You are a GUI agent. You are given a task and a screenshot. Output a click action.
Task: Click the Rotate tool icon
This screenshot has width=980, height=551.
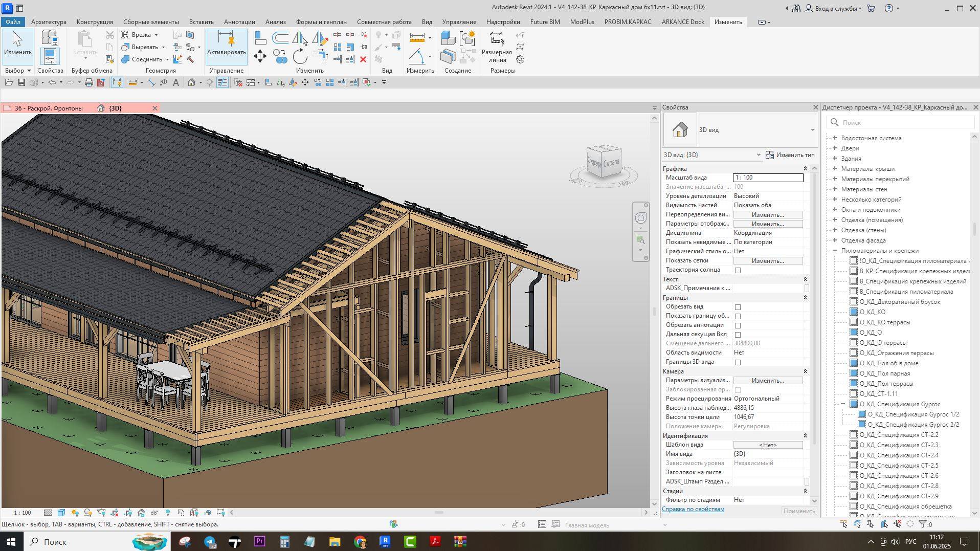tap(300, 56)
